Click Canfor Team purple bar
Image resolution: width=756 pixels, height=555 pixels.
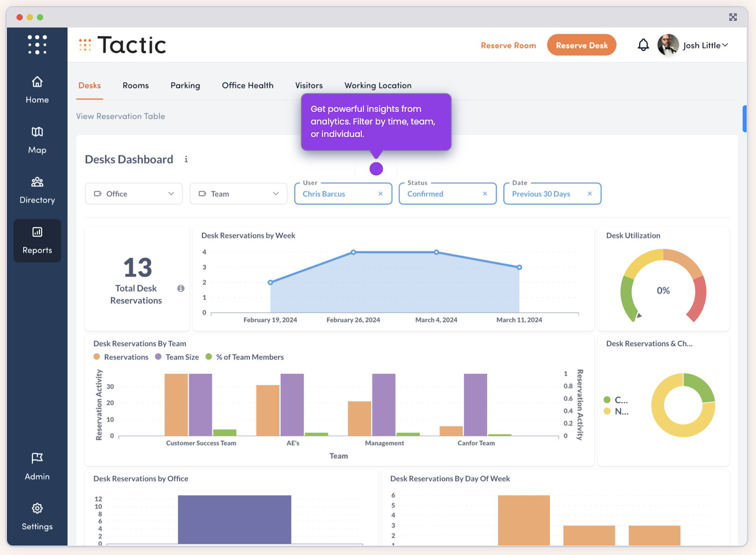(x=475, y=405)
